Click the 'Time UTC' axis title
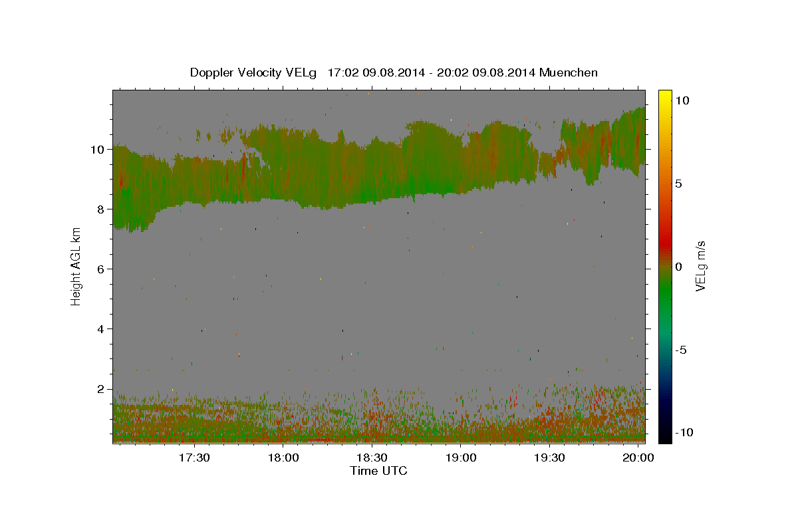 click(x=378, y=471)
